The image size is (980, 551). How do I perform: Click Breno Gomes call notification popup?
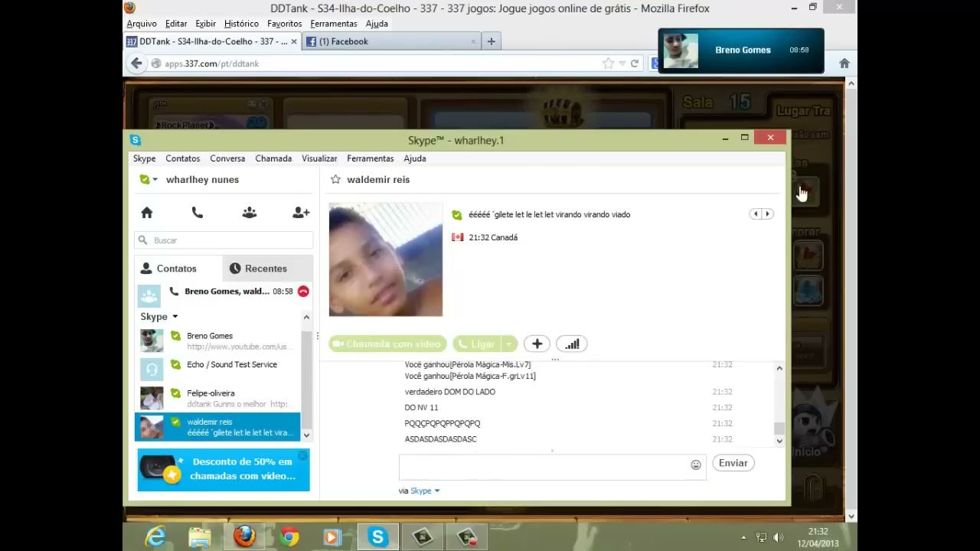(741, 51)
